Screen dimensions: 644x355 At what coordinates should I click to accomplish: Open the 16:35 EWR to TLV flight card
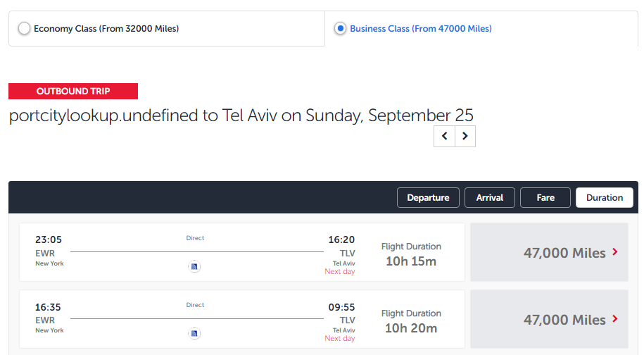(242, 319)
